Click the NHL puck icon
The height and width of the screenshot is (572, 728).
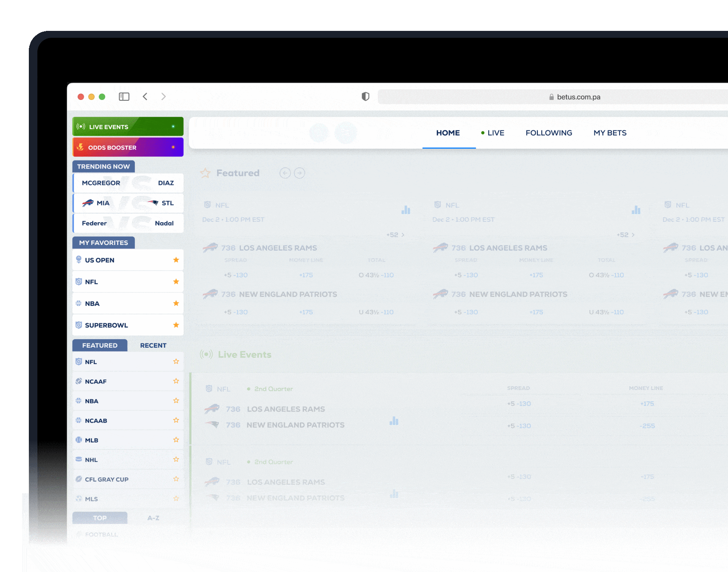[x=79, y=459]
